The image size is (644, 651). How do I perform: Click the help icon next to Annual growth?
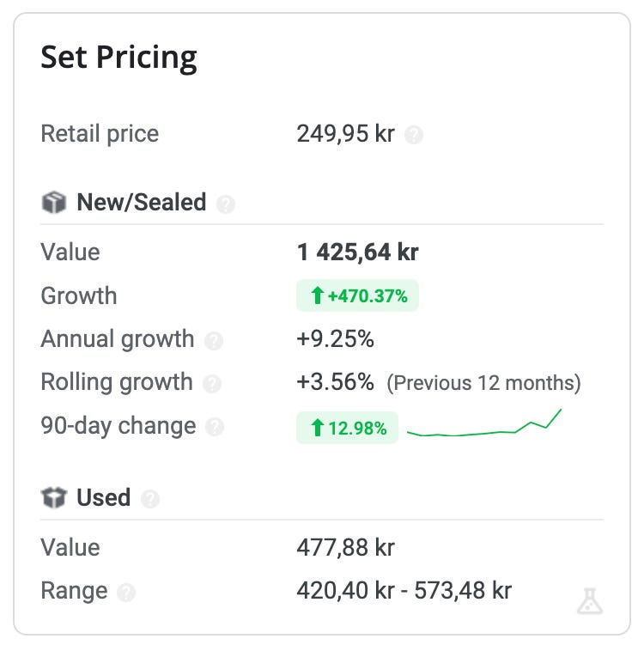pos(214,340)
